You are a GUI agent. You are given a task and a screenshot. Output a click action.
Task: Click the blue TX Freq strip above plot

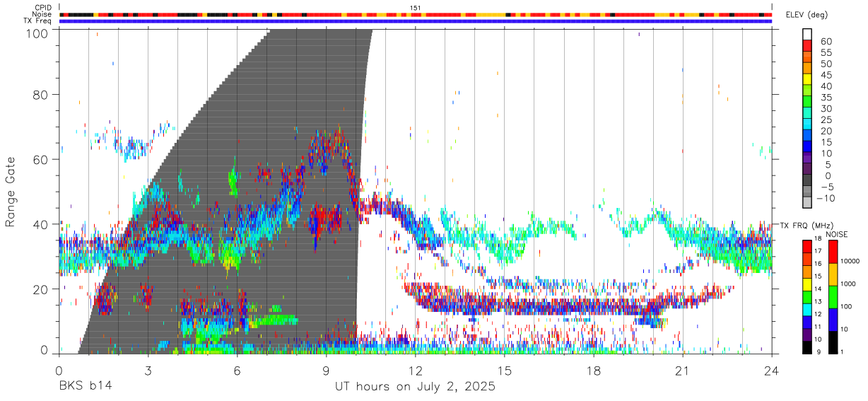pos(415,21)
